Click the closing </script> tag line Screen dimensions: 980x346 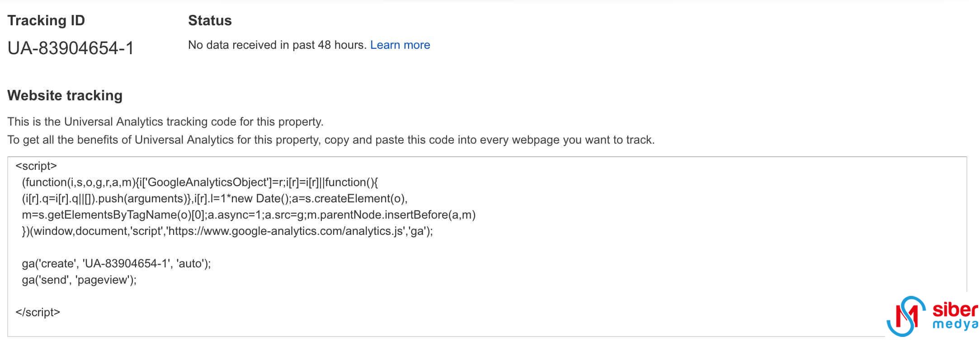[38, 312]
